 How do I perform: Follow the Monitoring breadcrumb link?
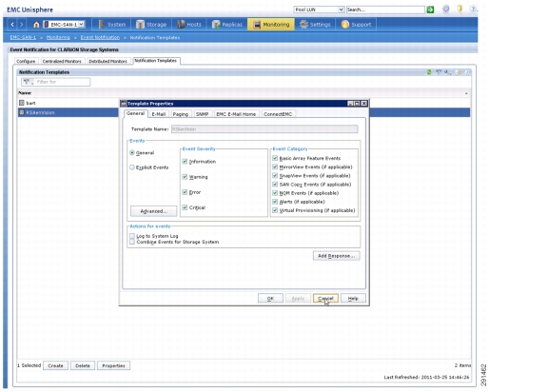pos(58,37)
